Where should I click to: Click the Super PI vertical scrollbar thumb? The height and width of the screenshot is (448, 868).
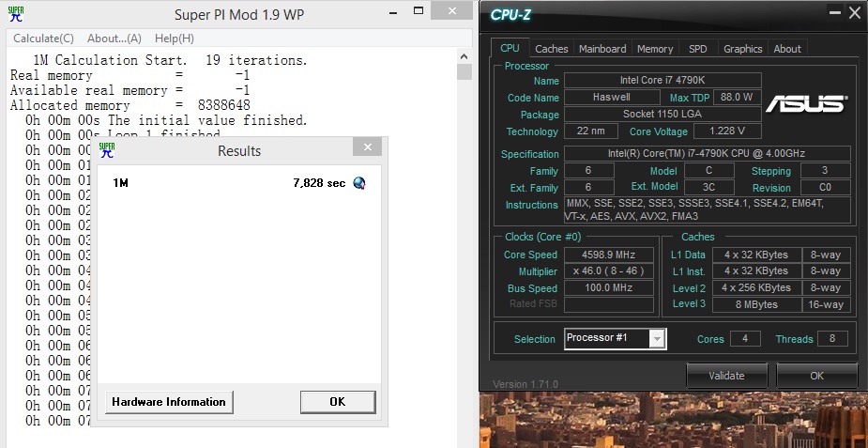[464, 72]
